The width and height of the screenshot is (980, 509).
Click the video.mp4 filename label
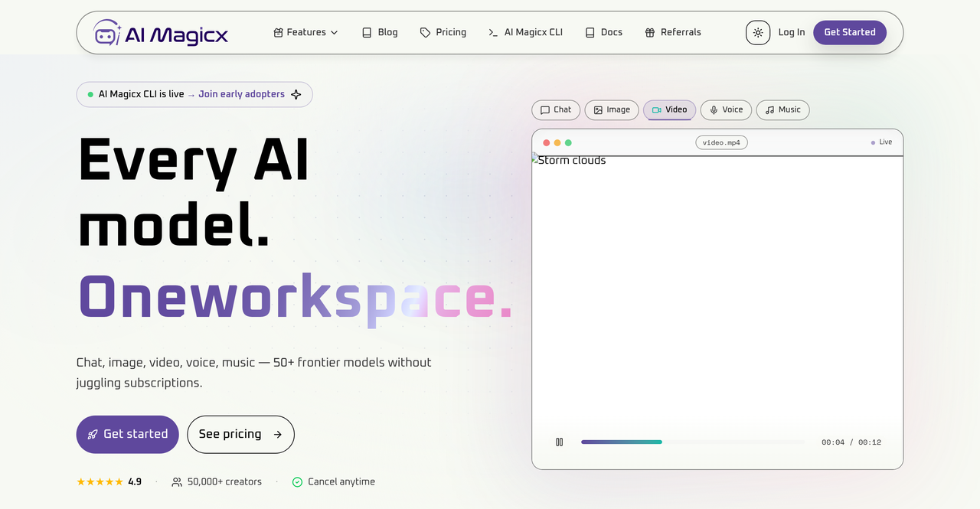pyautogui.click(x=722, y=142)
